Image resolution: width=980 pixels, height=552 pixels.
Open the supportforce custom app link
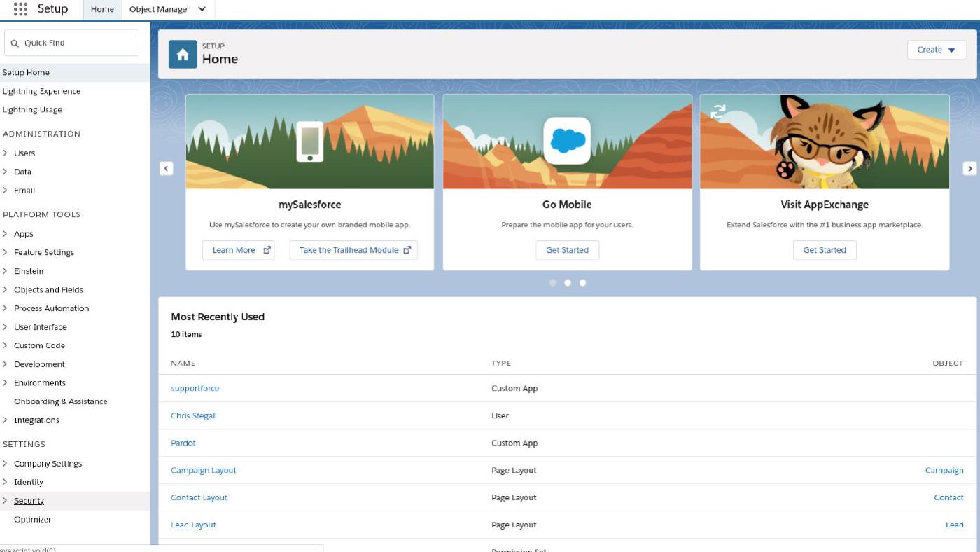tap(195, 388)
